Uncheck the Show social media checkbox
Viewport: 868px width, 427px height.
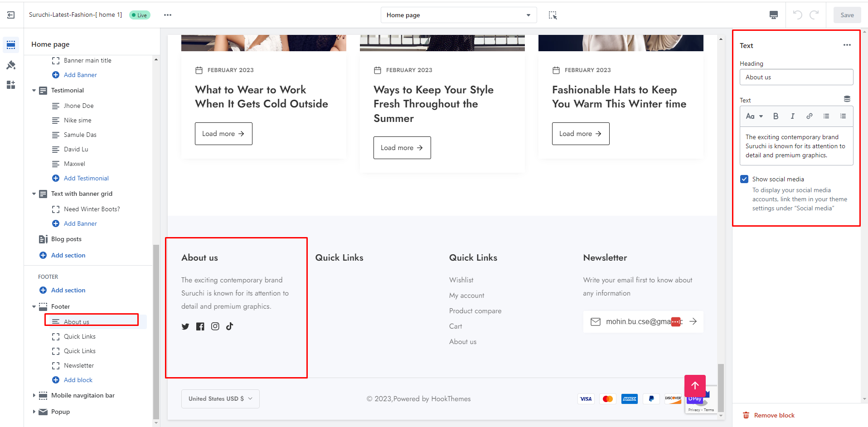pyautogui.click(x=744, y=179)
